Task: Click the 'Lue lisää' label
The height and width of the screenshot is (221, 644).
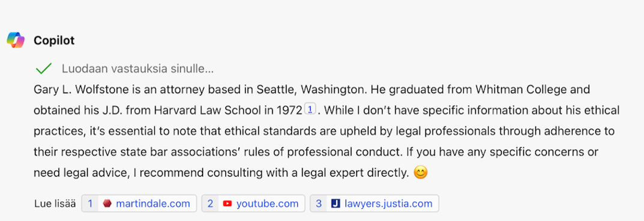Action: 55,204
